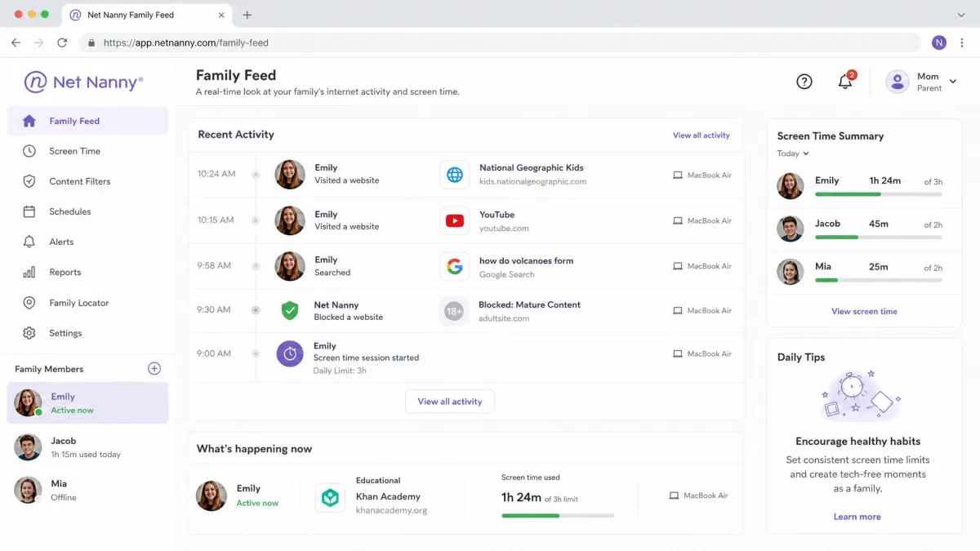Click the purple screen time timer icon
The height and width of the screenshot is (551, 980).
[290, 353]
